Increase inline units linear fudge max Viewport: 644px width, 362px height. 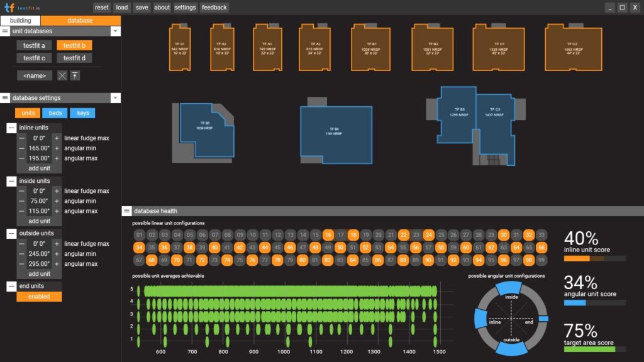[57, 138]
